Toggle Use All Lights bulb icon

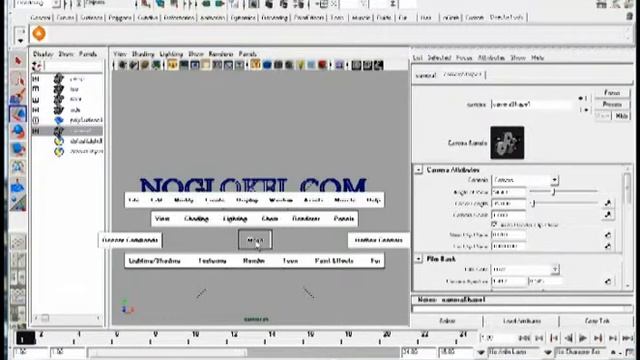coord(300,65)
